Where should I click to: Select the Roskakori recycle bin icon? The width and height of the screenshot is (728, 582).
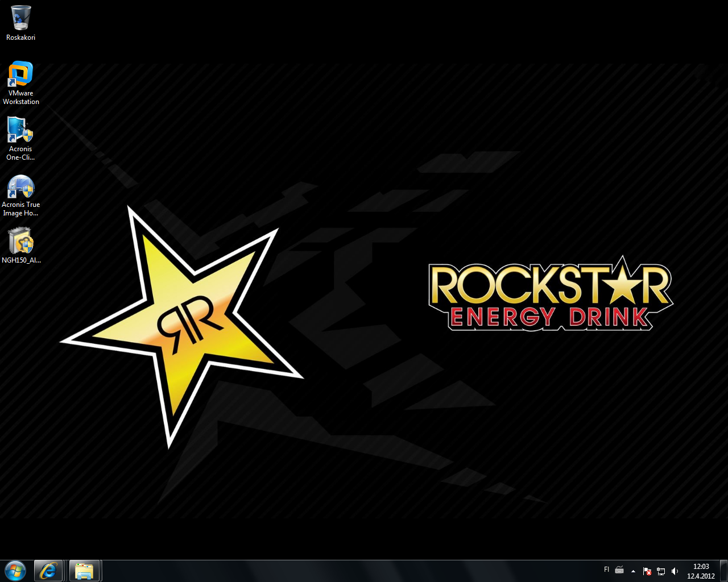20,23
